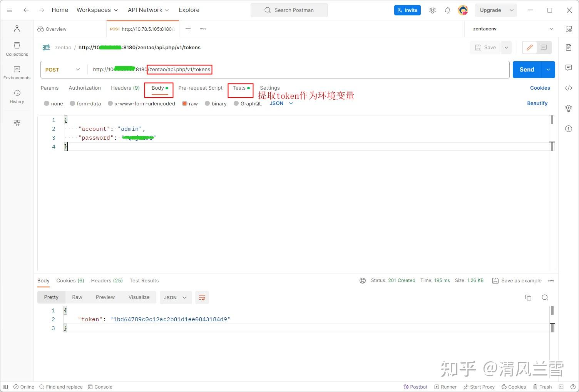Open the request Cookies link
Viewport: 579px width, 392px height.
click(x=540, y=88)
